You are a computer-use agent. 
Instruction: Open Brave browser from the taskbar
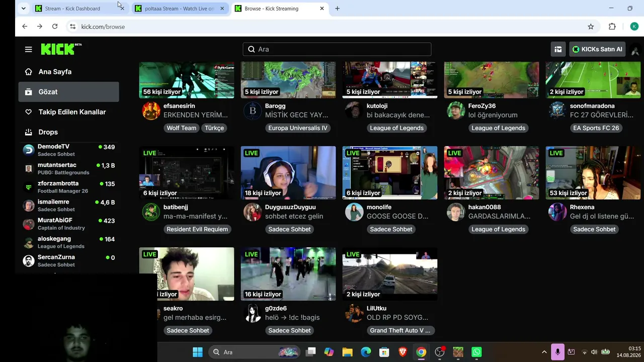pos(403,352)
